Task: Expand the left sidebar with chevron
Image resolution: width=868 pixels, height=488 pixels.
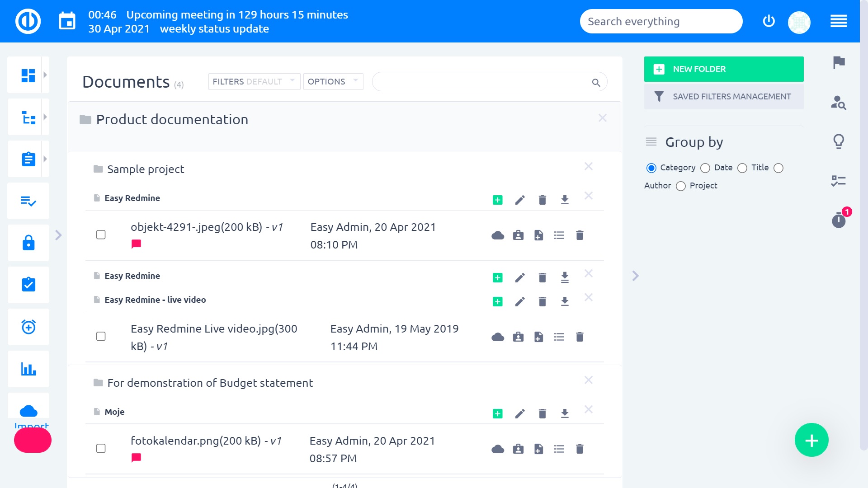Action: (x=58, y=235)
